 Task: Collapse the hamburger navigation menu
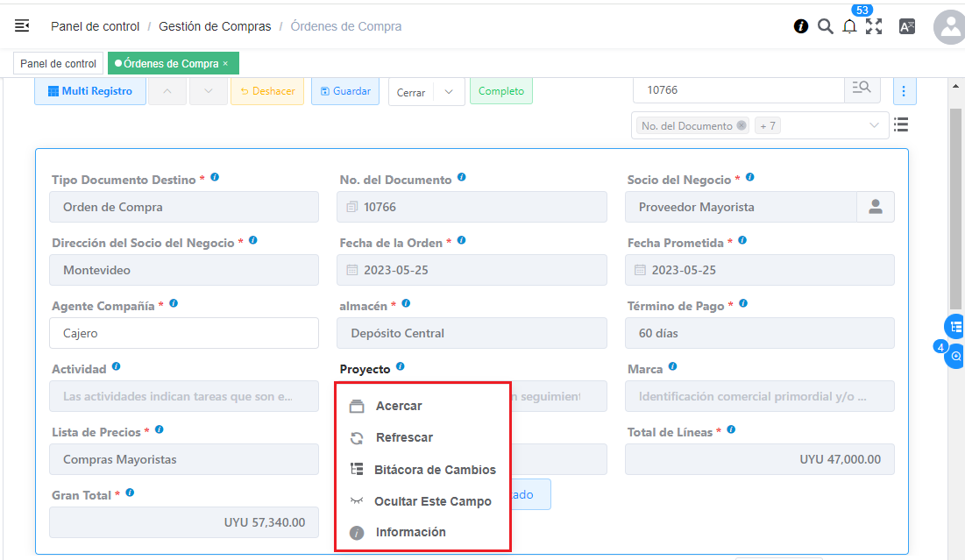coord(22,26)
